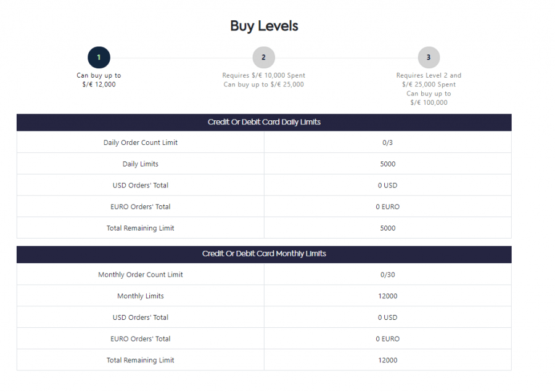
Task: Click the 'Requires $/€ 10,000 Spent' label
Action: (x=264, y=75)
